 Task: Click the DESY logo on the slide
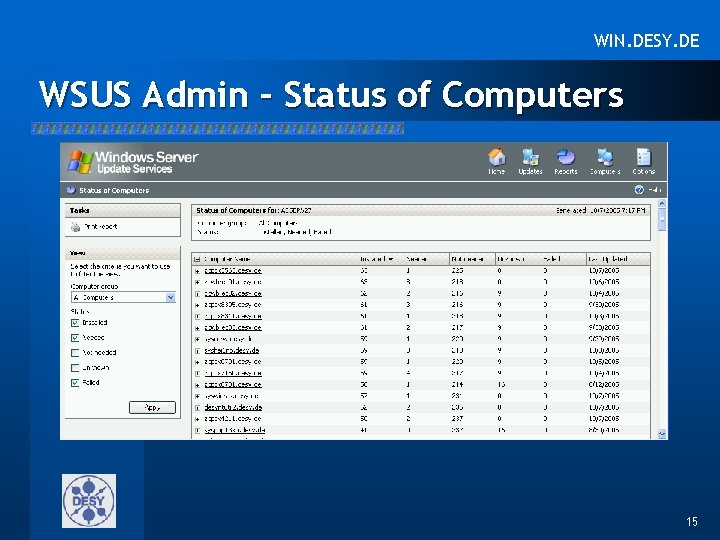coord(89,501)
